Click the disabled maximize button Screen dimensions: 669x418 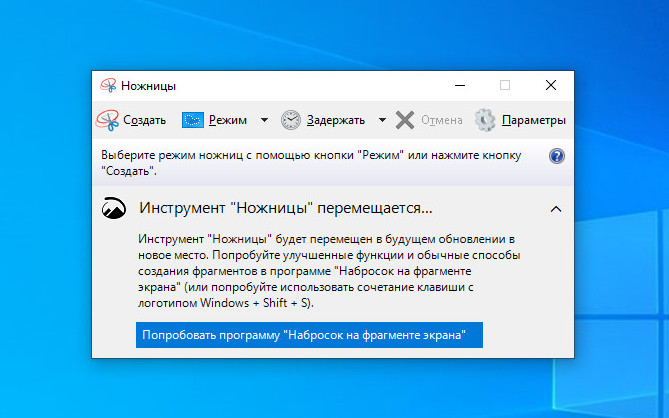click(505, 85)
